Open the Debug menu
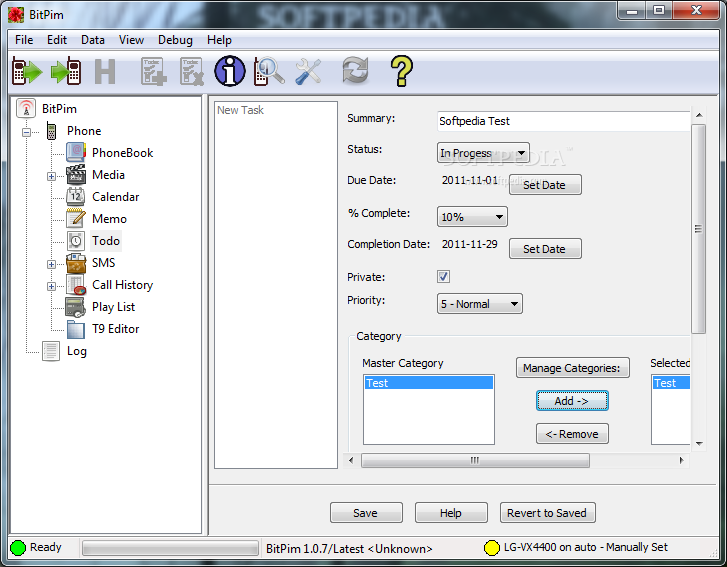Viewport: 727px width, 567px height. (175, 40)
